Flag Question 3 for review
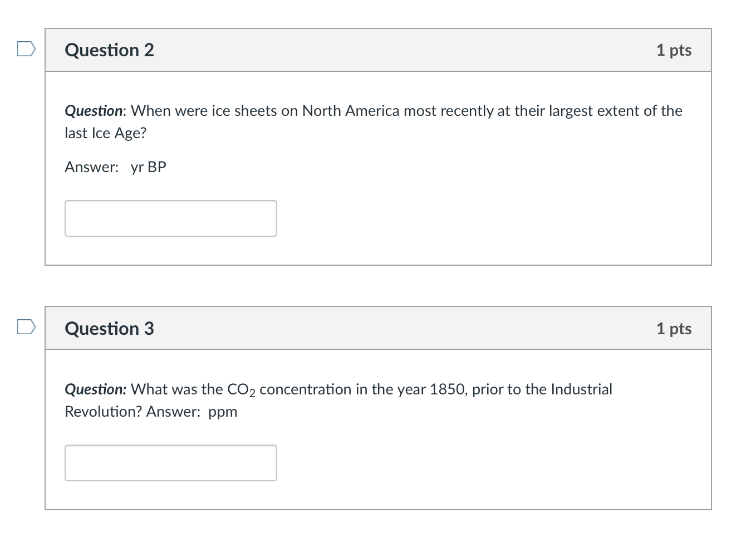Viewport: 756px width, 537px height. pos(26,326)
